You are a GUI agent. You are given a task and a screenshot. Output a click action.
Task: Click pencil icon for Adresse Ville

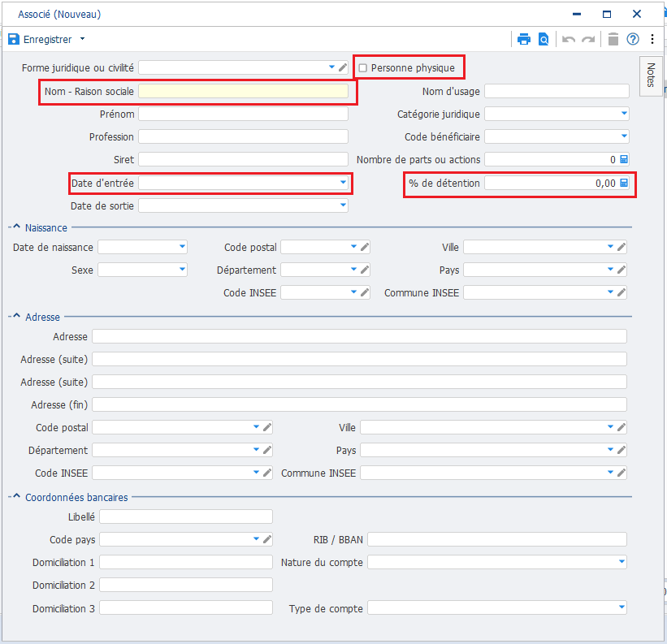622,427
